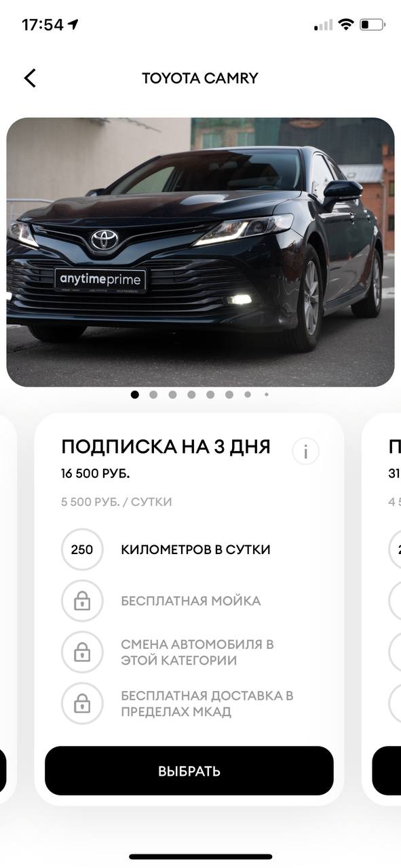
Task: Click the ВЫБРАТЬ button
Action: (x=189, y=771)
